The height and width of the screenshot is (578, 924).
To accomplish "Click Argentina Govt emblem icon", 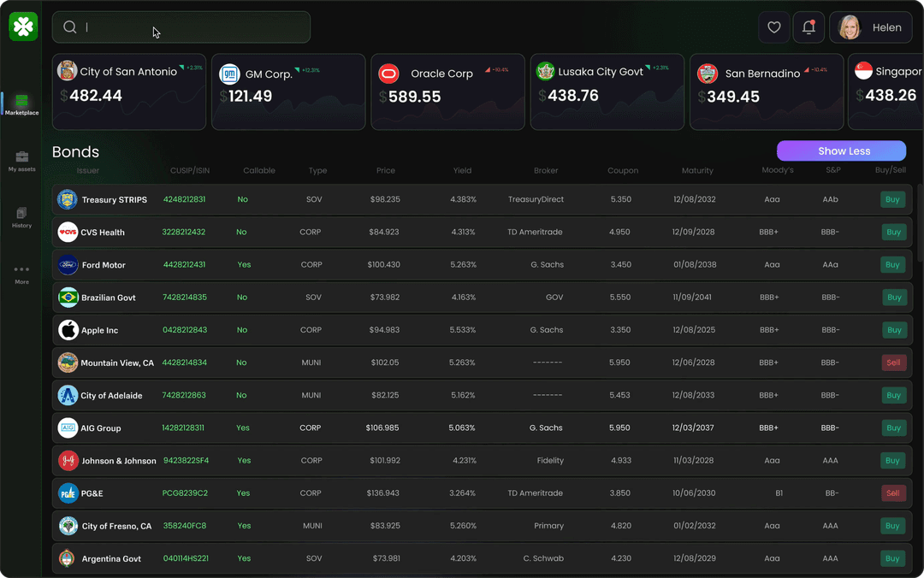I will [68, 558].
